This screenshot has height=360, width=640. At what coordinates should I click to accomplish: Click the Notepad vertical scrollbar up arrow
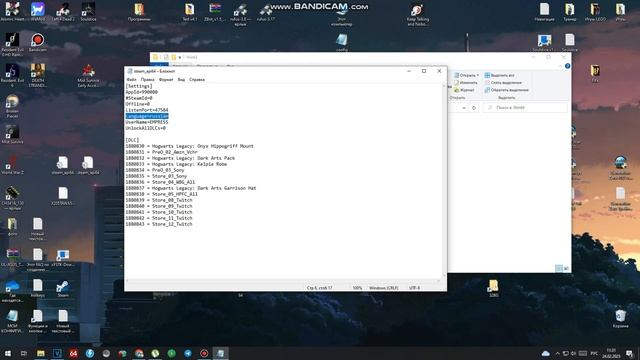(444, 86)
